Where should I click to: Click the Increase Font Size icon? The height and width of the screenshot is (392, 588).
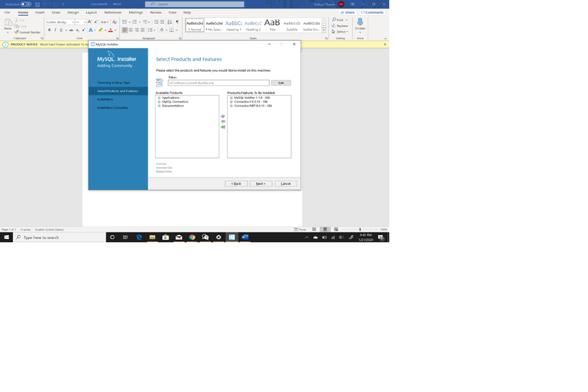pos(90,22)
